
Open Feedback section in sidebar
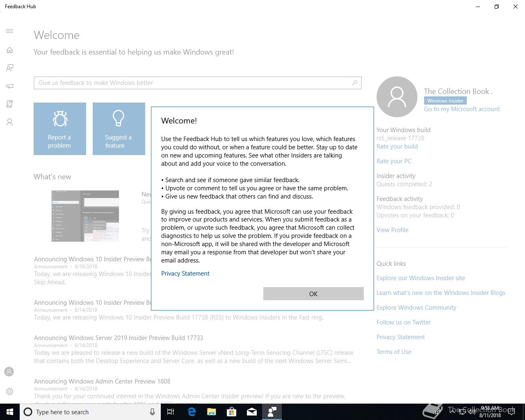(x=10, y=68)
